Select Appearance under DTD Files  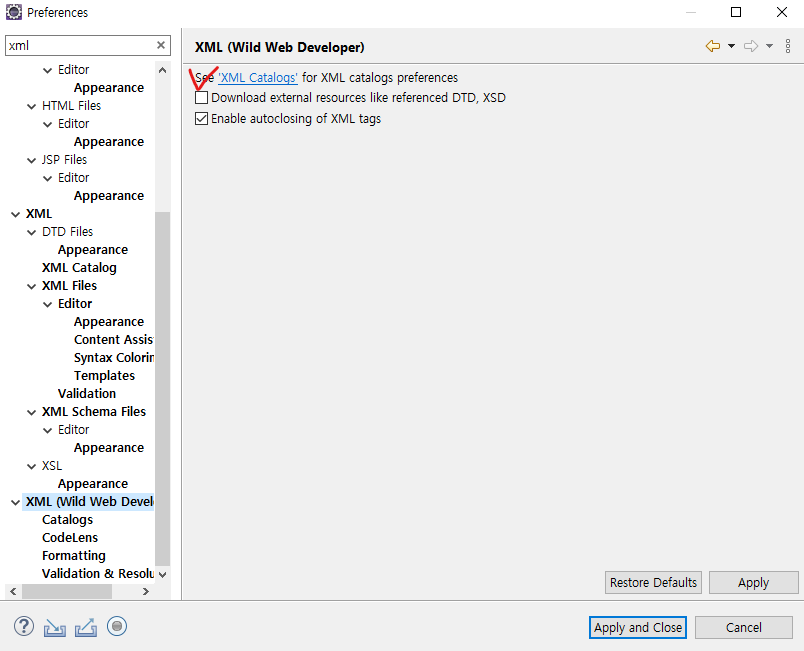click(x=93, y=250)
